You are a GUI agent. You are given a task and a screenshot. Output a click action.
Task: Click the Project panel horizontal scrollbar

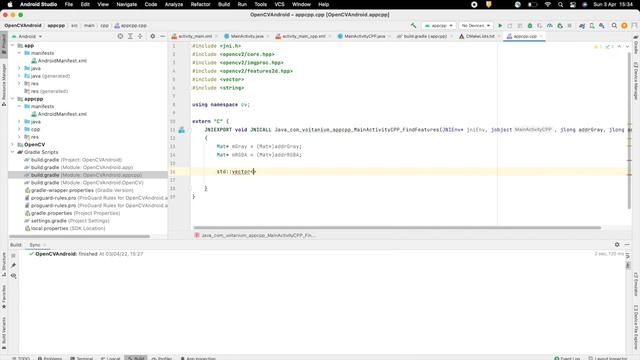79,236
